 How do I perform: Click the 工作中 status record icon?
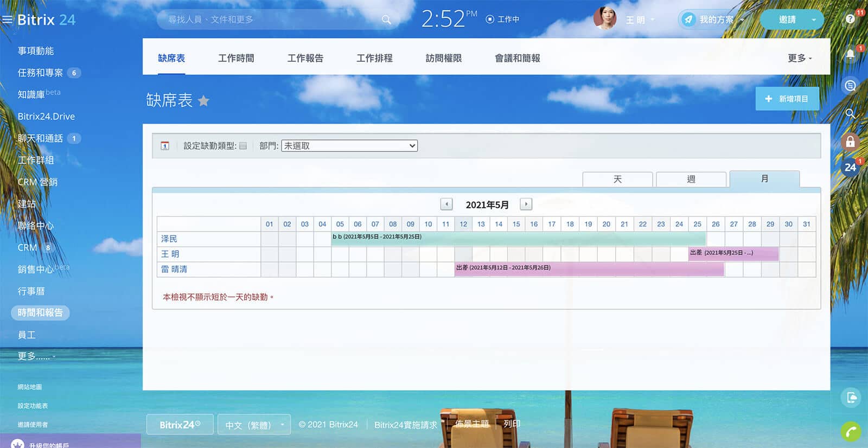click(x=490, y=19)
